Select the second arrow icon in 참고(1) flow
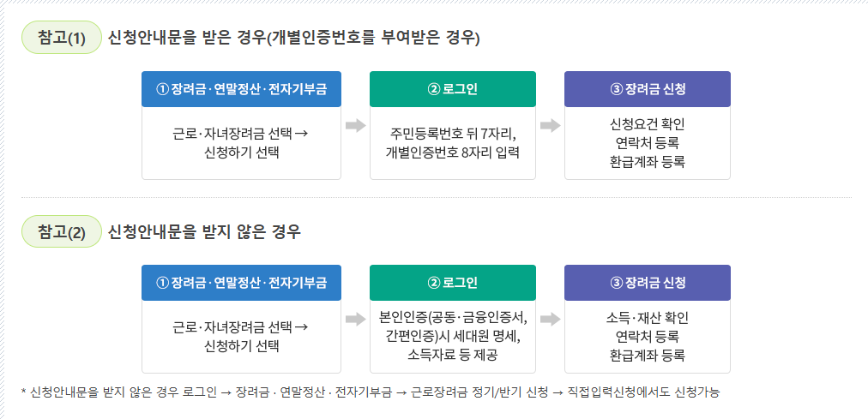The width and height of the screenshot is (868, 419). click(x=551, y=125)
